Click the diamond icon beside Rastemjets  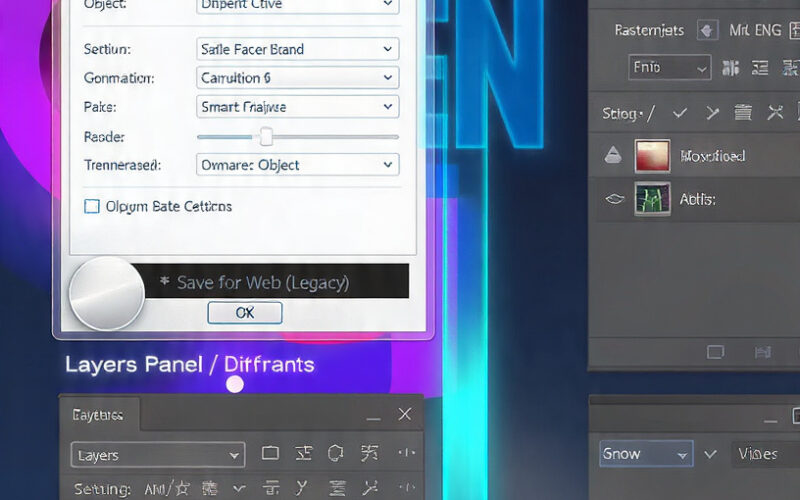coord(708,30)
